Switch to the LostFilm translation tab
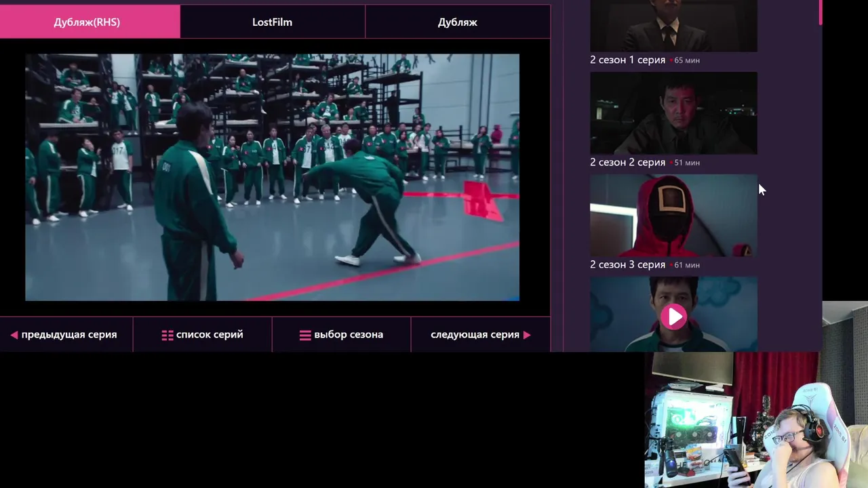This screenshot has width=868, height=488. (x=273, y=22)
